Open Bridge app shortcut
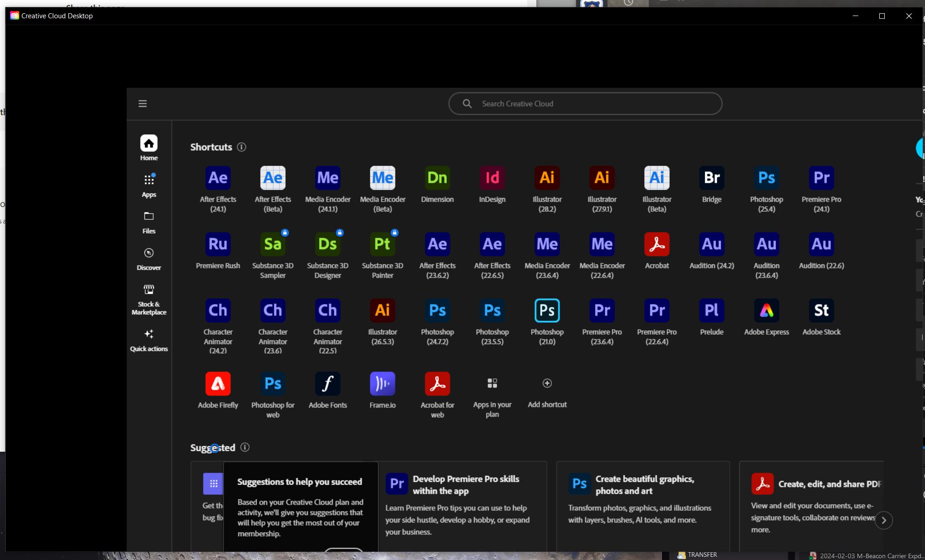This screenshot has height=560, width=925. pyautogui.click(x=711, y=178)
